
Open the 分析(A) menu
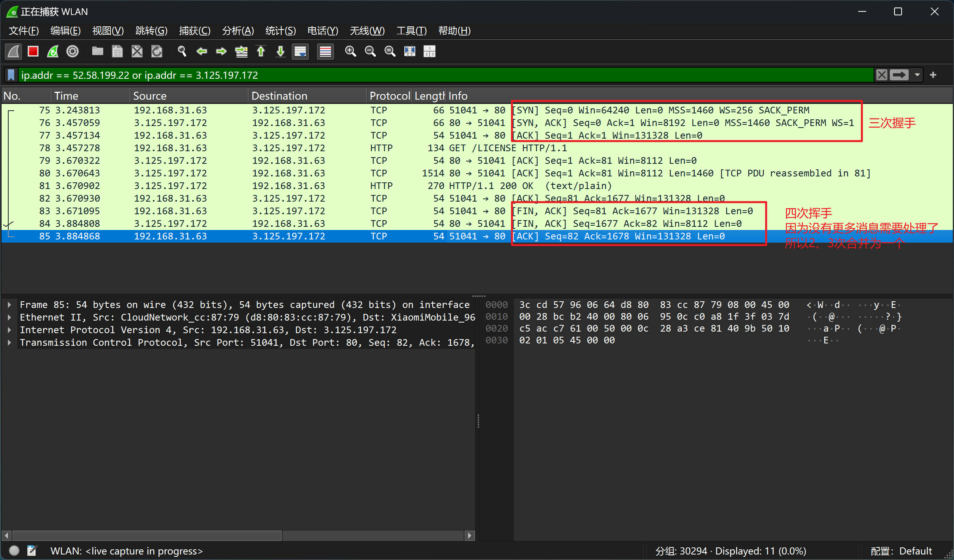(x=238, y=31)
